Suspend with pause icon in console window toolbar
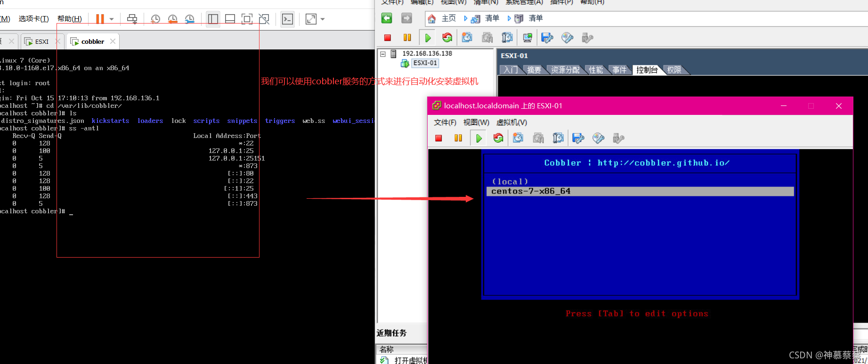The image size is (868, 364). (458, 138)
